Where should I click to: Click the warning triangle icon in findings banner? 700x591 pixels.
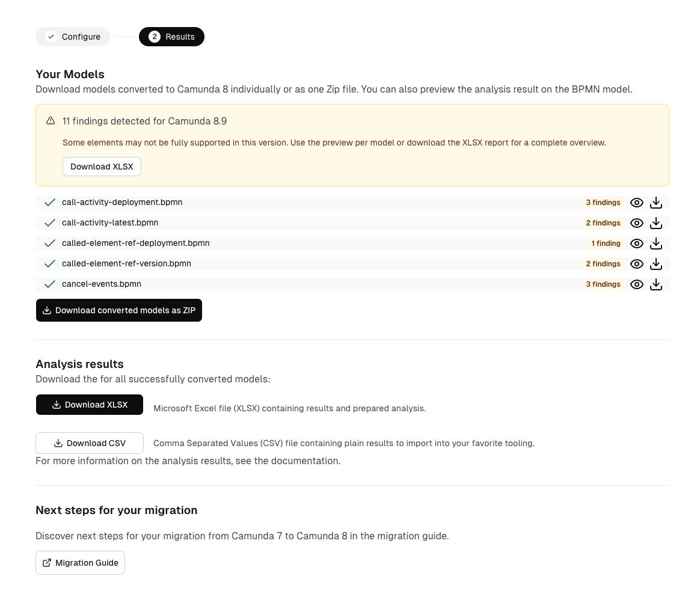[x=51, y=120]
